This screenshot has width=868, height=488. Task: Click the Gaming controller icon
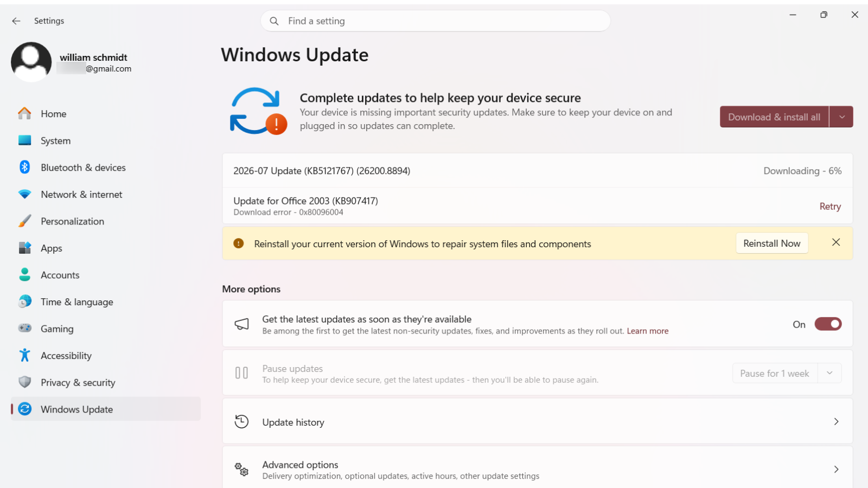[x=25, y=328]
